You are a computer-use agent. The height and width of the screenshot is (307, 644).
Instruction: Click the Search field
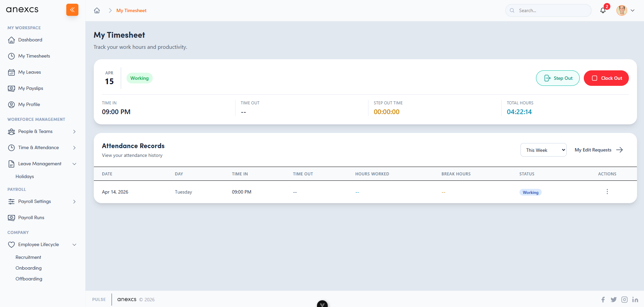548,10
